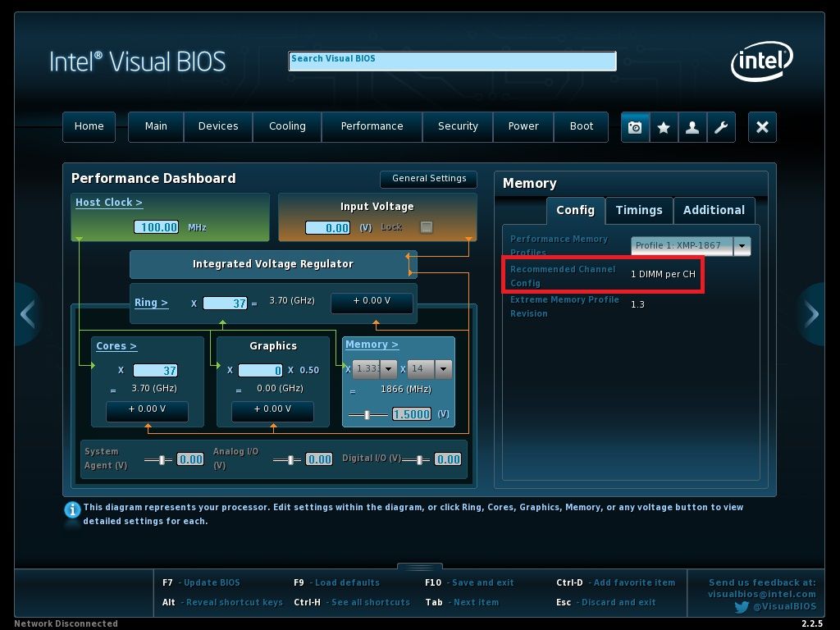Take a screenshot with the camera icon

pyautogui.click(x=635, y=127)
